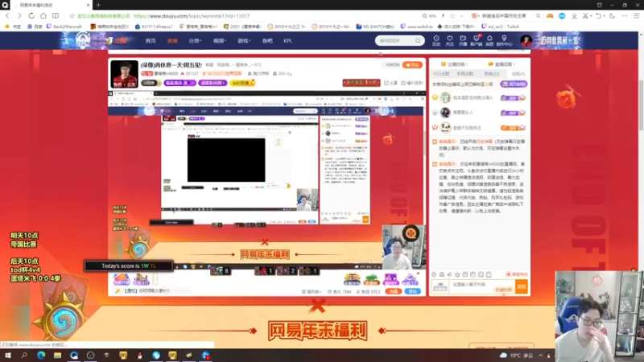Go forward with the browser forward arrow
The width and height of the screenshot is (644, 362).
[x=19, y=15]
